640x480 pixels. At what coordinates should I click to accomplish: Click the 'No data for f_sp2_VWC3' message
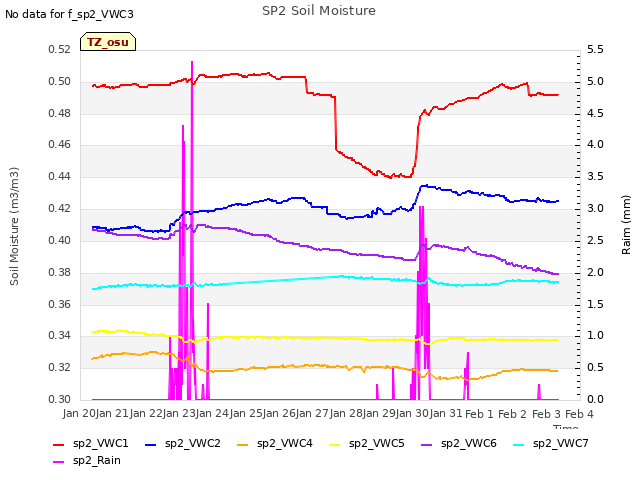(69, 14)
